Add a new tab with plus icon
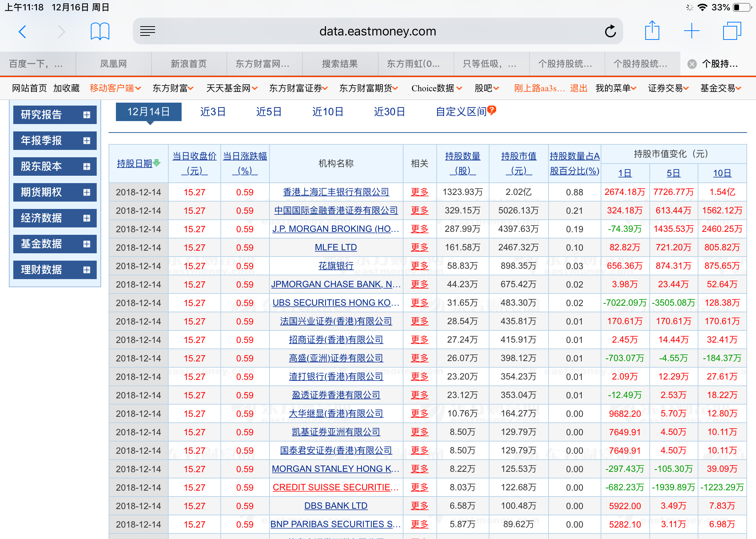The image size is (756, 539). tap(692, 31)
